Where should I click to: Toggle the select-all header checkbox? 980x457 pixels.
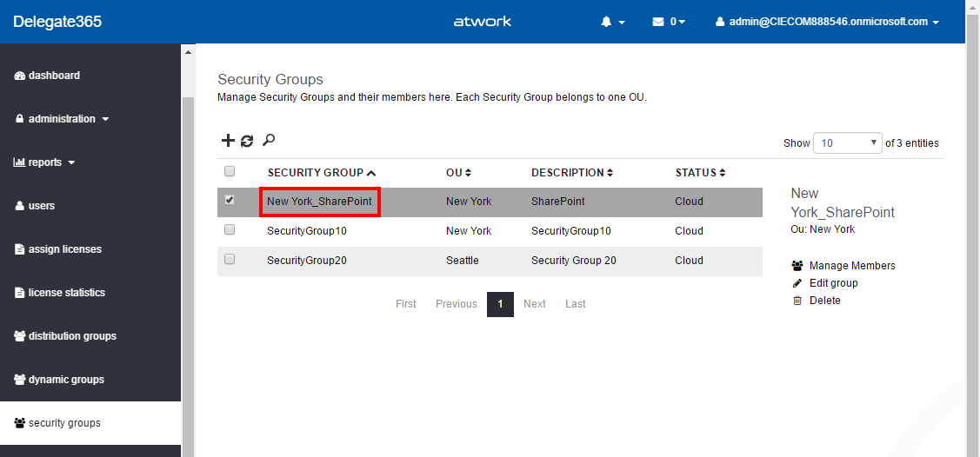[x=230, y=171]
